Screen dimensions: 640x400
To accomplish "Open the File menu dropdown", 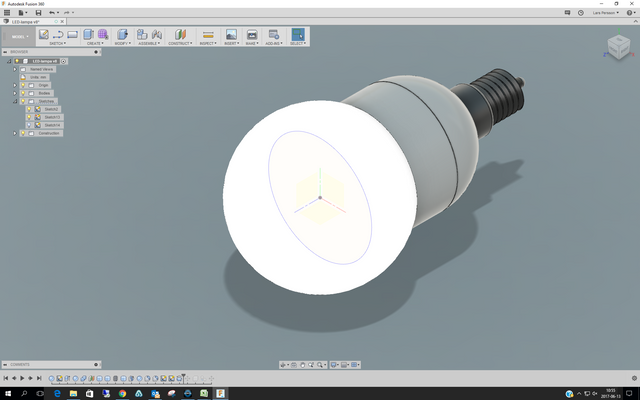I will (x=22, y=13).
